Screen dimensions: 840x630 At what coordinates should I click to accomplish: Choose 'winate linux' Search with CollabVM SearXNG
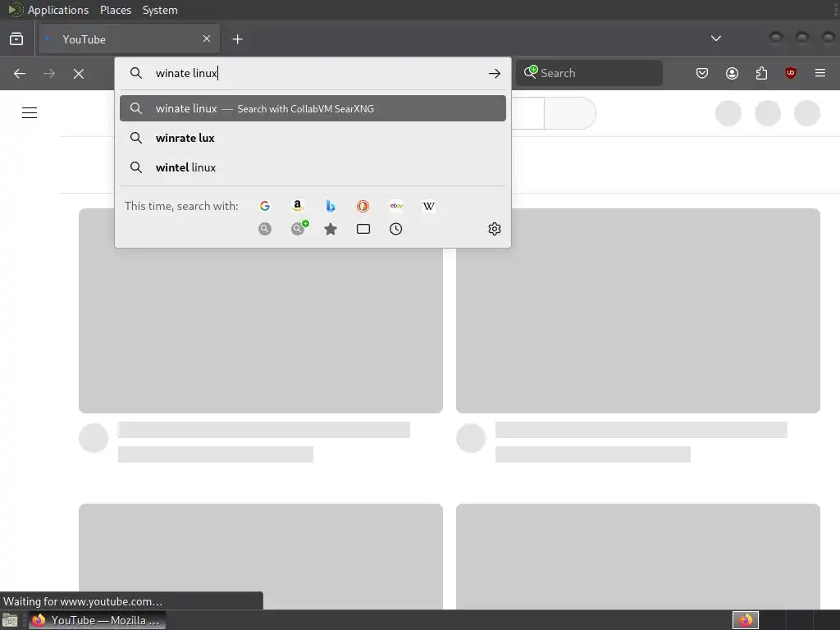(313, 109)
